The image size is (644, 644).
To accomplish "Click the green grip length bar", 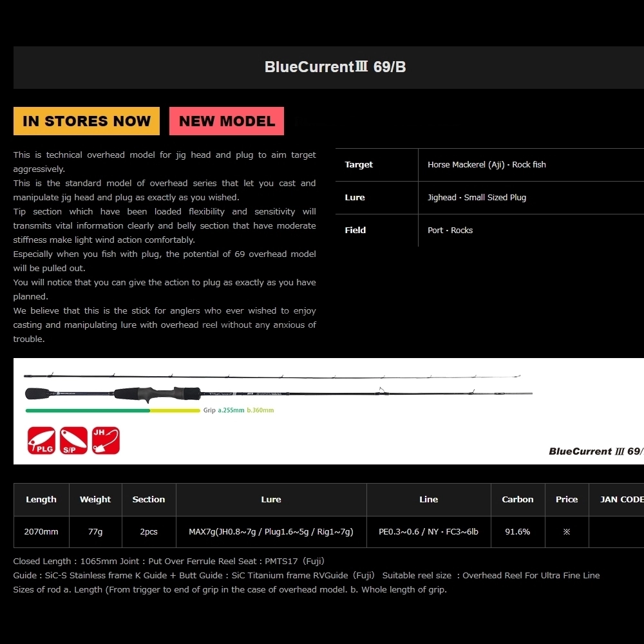I will point(88,410).
